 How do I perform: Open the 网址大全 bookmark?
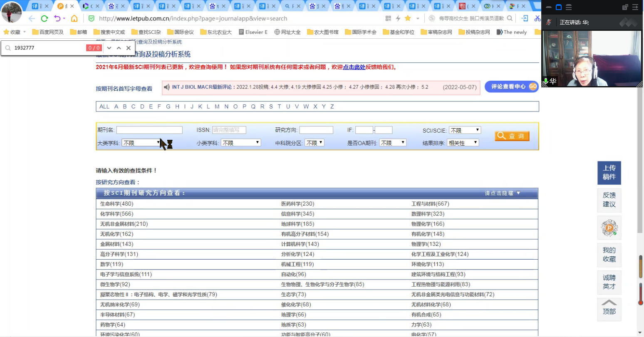click(287, 32)
